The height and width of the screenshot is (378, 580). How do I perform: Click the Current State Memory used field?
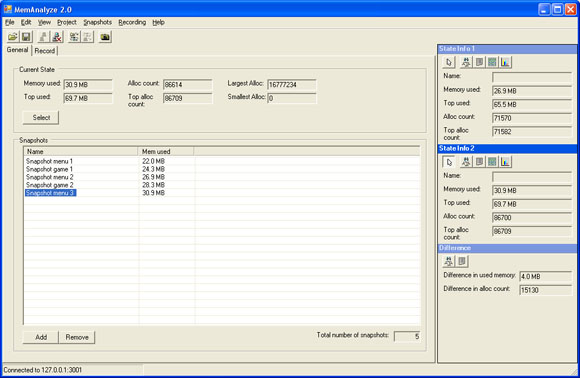88,85
